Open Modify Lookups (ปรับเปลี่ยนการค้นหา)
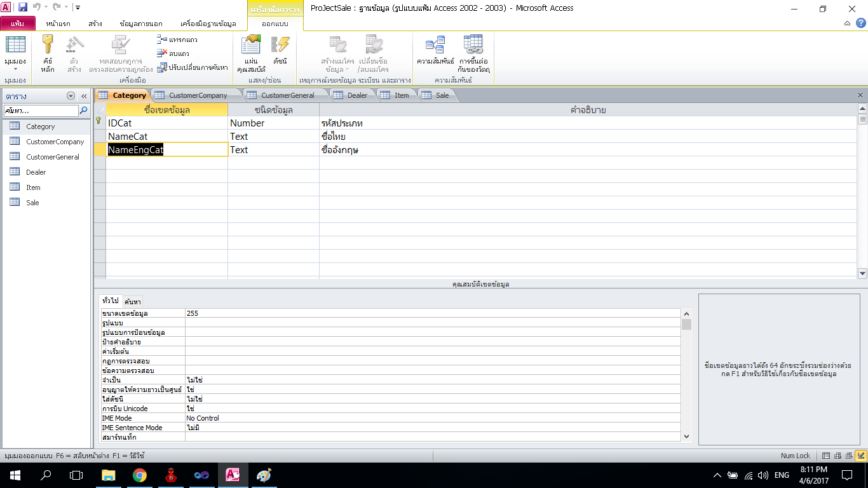 (193, 67)
